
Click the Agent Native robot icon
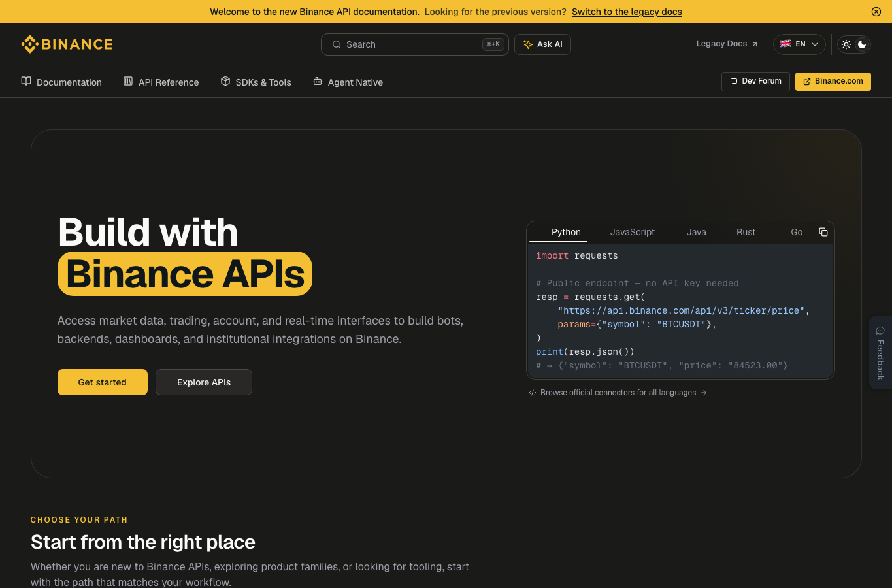[x=318, y=81]
